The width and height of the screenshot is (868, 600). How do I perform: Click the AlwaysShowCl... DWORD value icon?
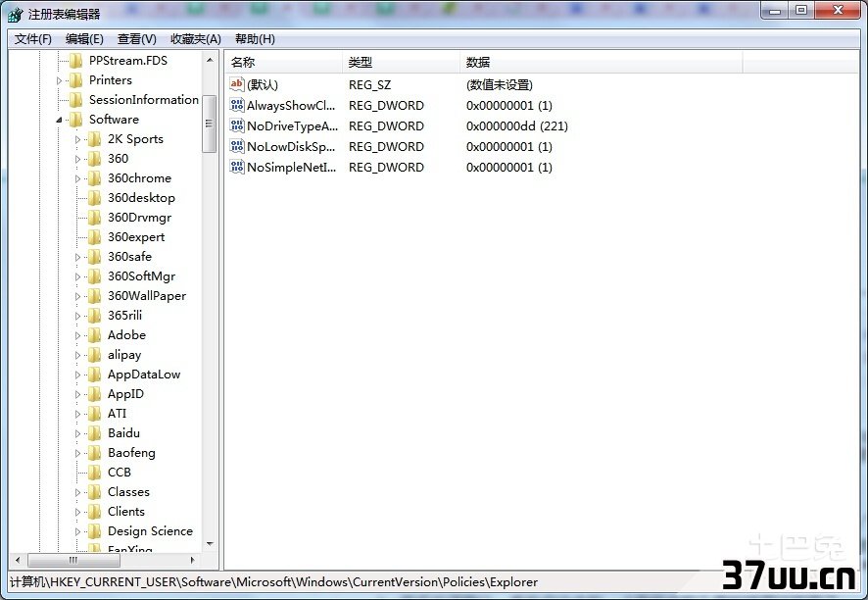click(236, 105)
